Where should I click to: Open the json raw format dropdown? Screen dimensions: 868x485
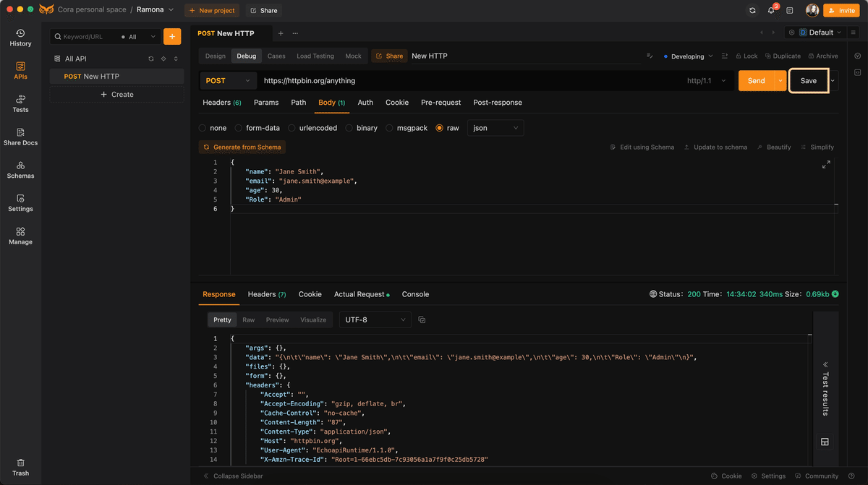click(x=495, y=128)
